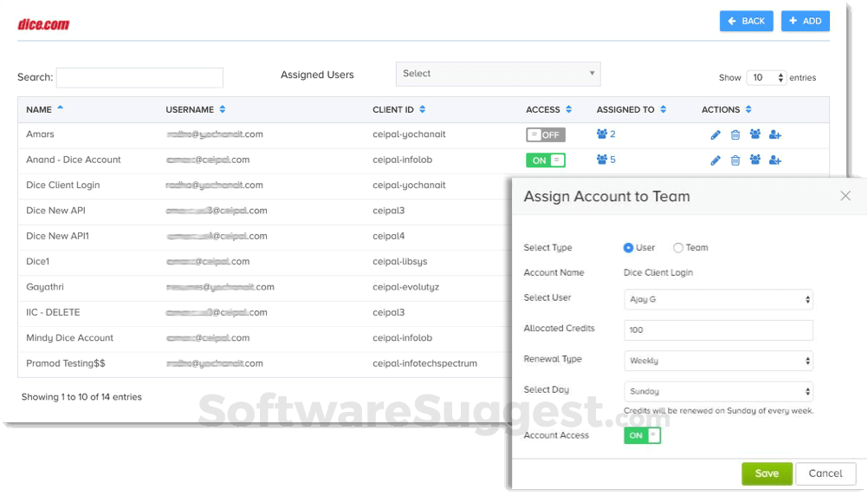Edit the Anand - Dice Account entry
Image resolution: width=868 pixels, height=496 pixels.
click(716, 160)
